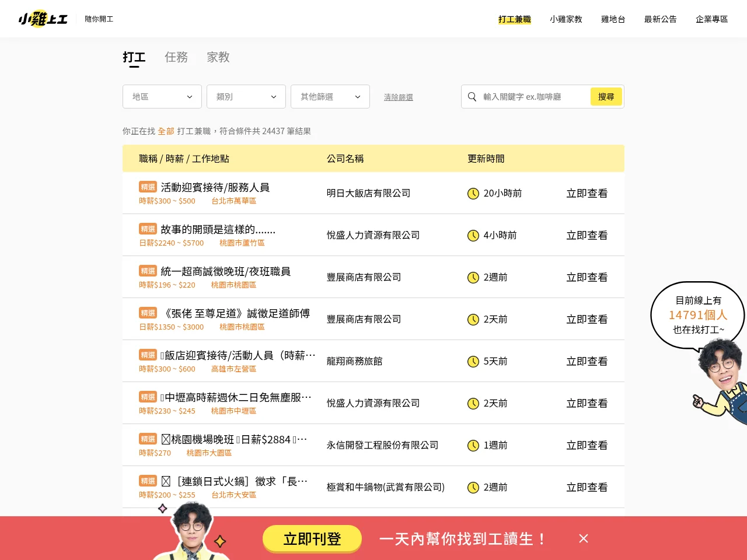Click 精選 badge on 活動迎賓接待 job
The image size is (747, 560).
pos(148,187)
